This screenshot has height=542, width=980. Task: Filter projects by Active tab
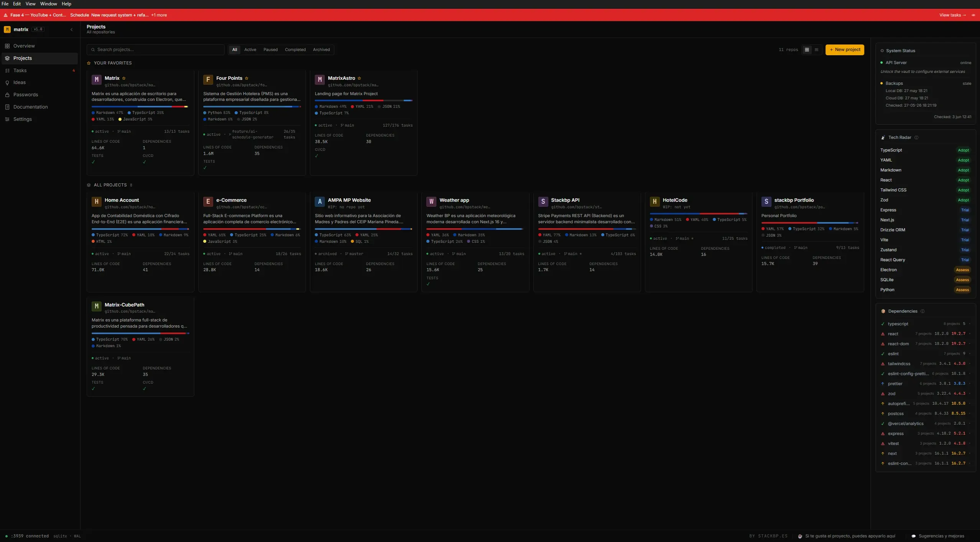pos(250,50)
